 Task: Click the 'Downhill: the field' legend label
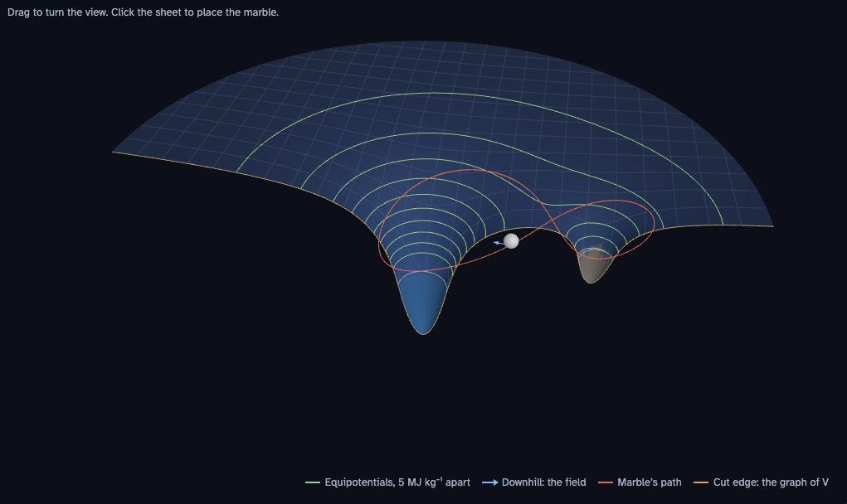click(x=543, y=482)
